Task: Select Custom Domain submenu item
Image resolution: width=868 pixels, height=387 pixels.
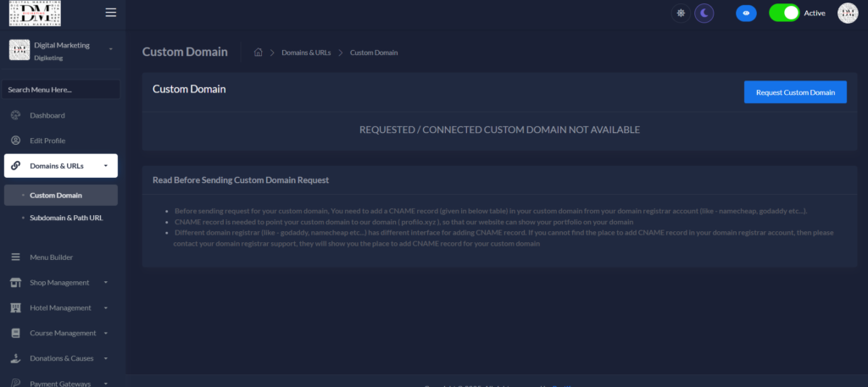Action: coord(61,195)
